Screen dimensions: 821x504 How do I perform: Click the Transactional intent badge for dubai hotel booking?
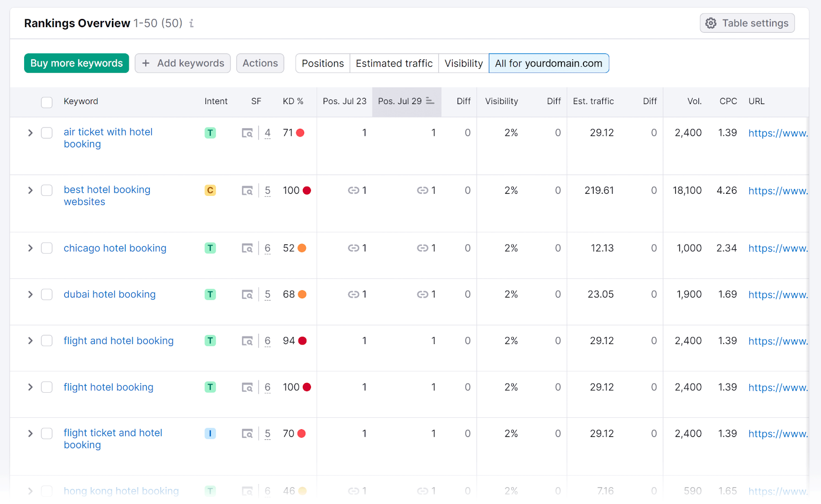210,295
